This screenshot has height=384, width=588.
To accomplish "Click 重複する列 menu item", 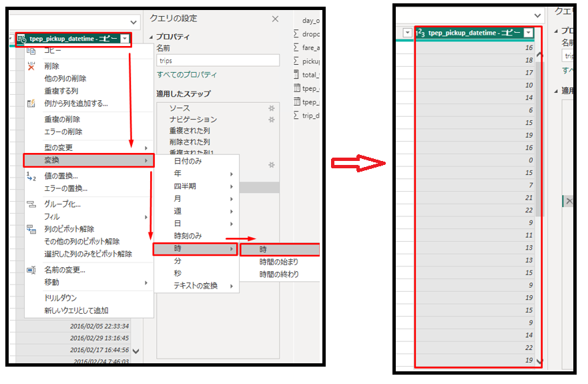I will (x=61, y=91).
